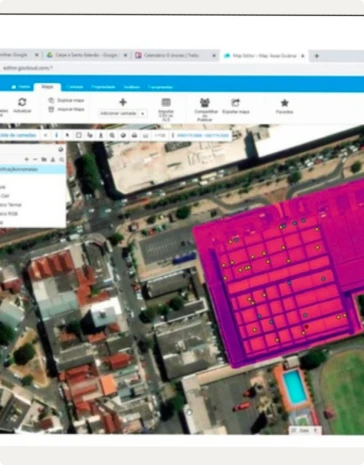
Task: Open Favoritos star icon
Action: coord(284,103)
